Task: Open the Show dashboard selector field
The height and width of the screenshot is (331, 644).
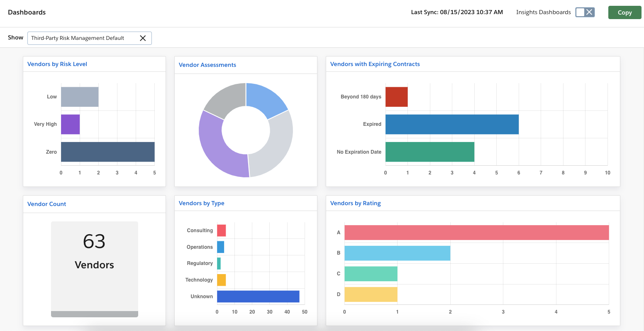Action: click(83, 38)
